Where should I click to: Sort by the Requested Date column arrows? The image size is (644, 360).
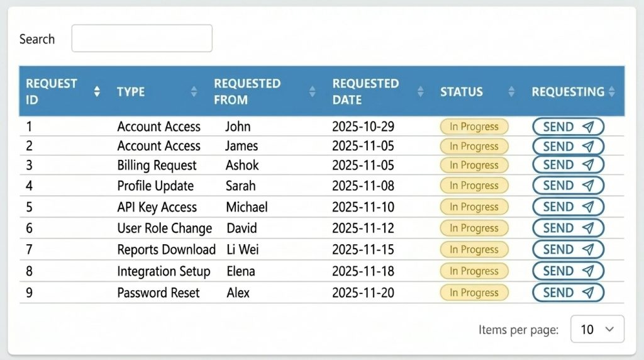(420, 92)
